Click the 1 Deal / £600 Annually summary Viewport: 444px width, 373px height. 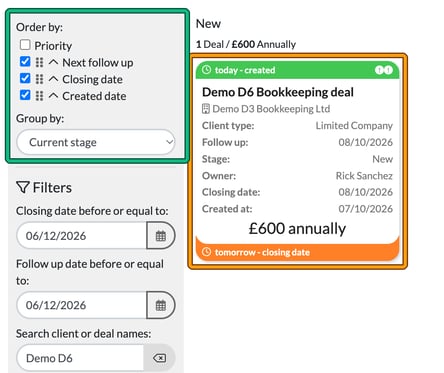[246, 44]
